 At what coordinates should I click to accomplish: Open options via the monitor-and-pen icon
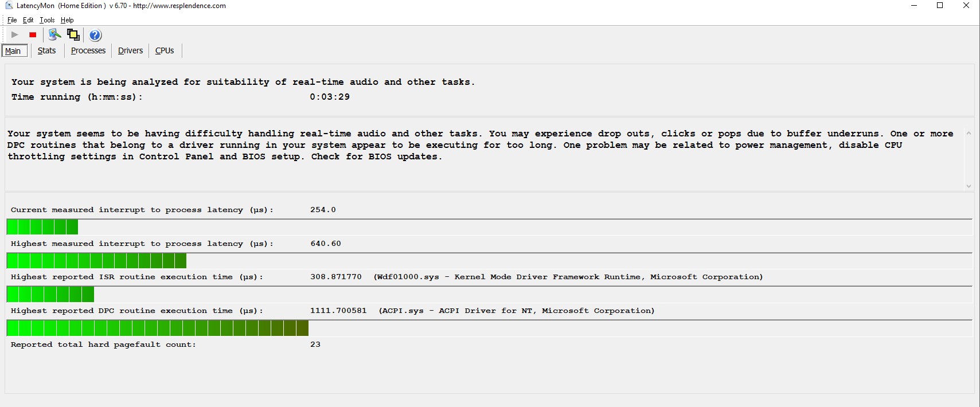click(x=54, y=35)
